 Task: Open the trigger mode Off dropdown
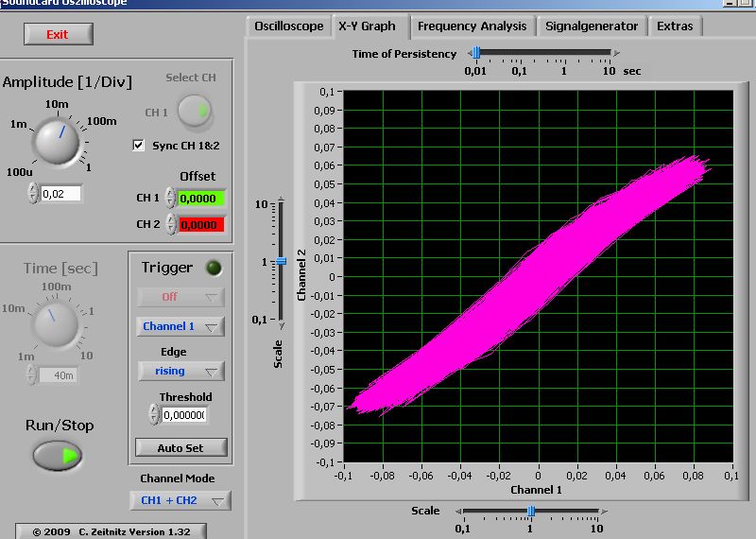tap(180, 297)
